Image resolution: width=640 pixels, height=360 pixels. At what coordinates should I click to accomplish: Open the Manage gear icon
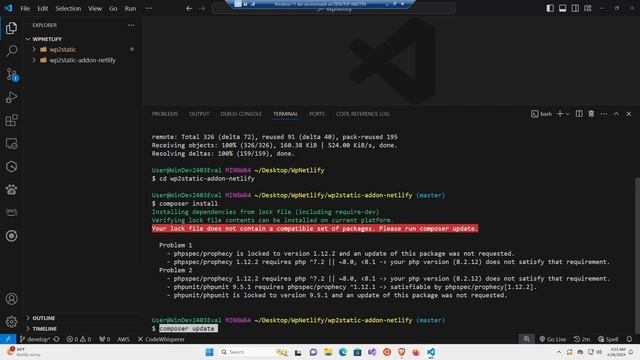pos(11,322)
